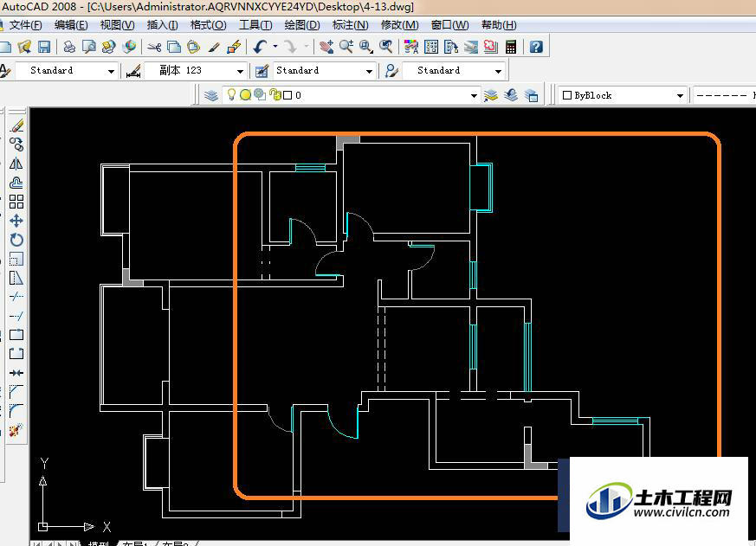
Task: Select the Array tool
Action: (16, 202)
